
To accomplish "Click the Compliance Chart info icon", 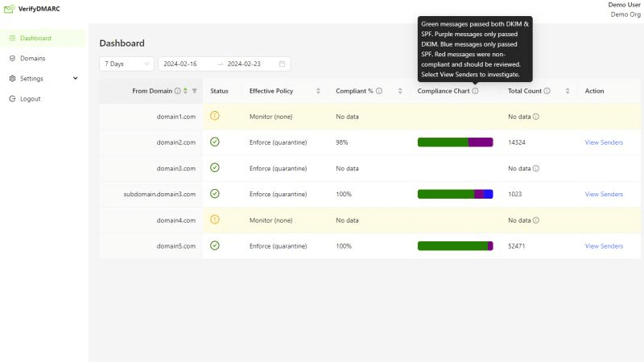I will [x=475, y=91].
